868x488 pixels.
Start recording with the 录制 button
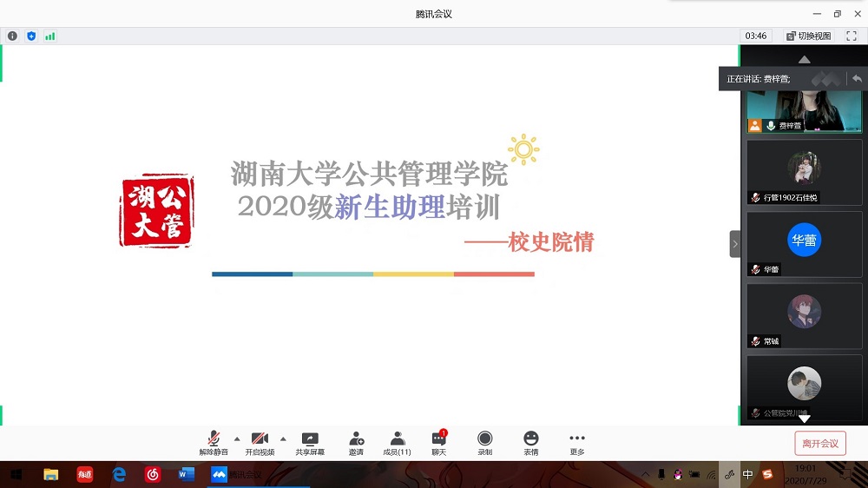point(484,443)
